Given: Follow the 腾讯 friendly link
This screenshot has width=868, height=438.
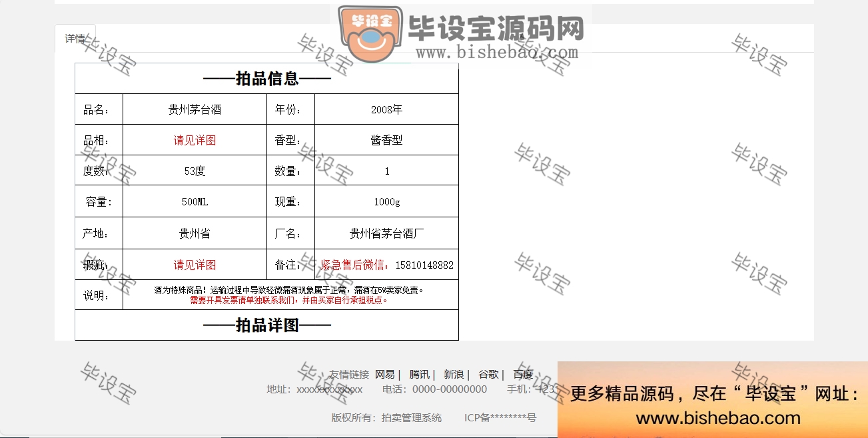Looking at the screenshot, I should (x=419, y=375).
